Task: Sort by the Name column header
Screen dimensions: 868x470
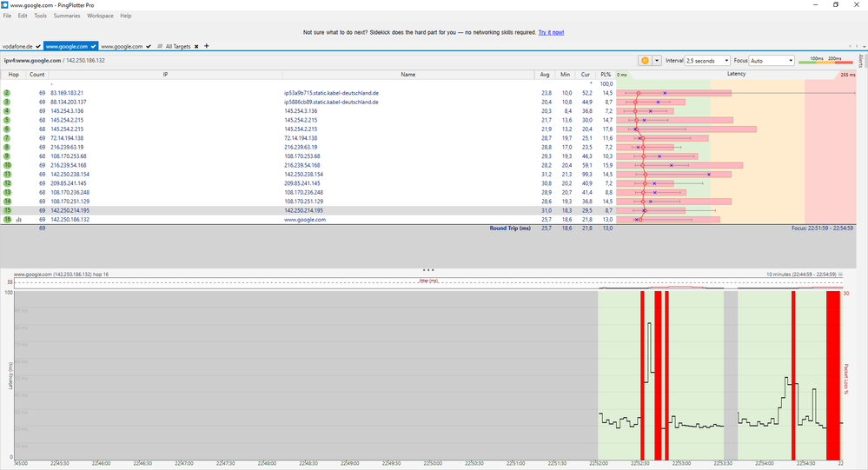Action: [408, 74]
